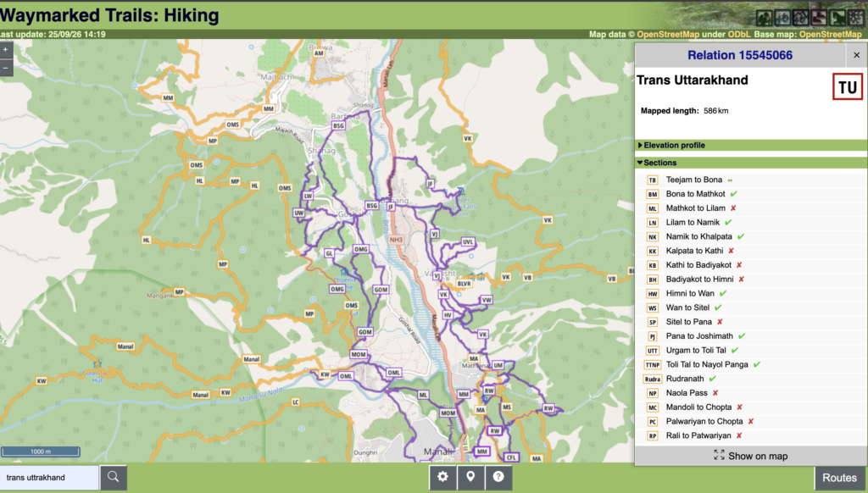Open the ODbL license link
This screenshot has height=493, width=868.
(739, 34)
